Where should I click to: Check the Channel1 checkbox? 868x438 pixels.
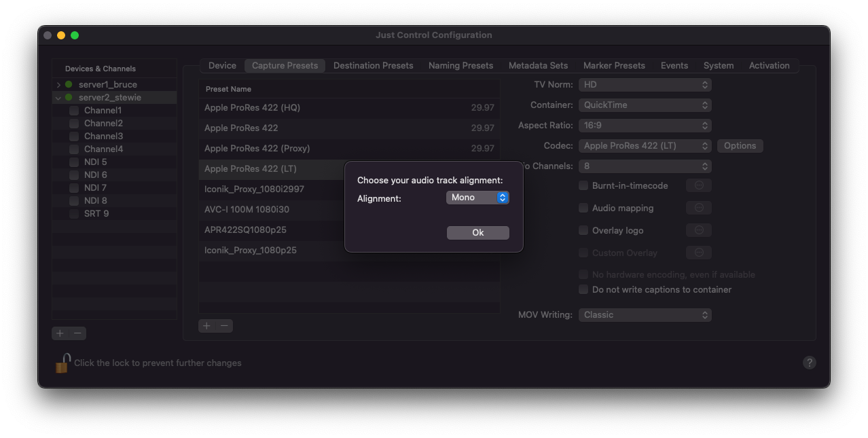click(74, 111)
